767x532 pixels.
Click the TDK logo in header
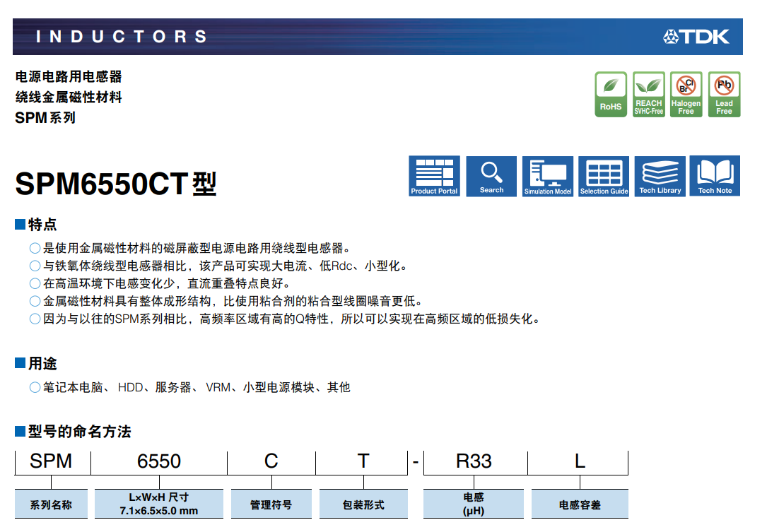(696, 37)
